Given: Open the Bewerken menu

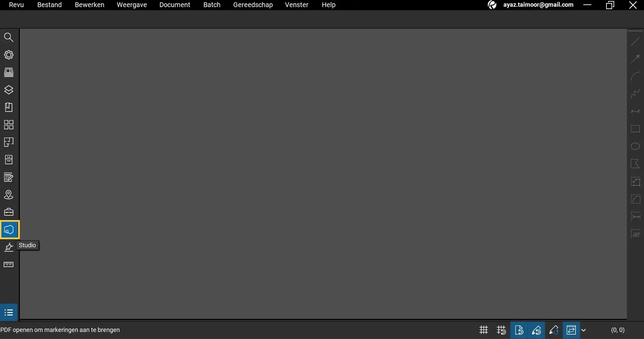Looking at the screenshot, I should click(90, 5).
